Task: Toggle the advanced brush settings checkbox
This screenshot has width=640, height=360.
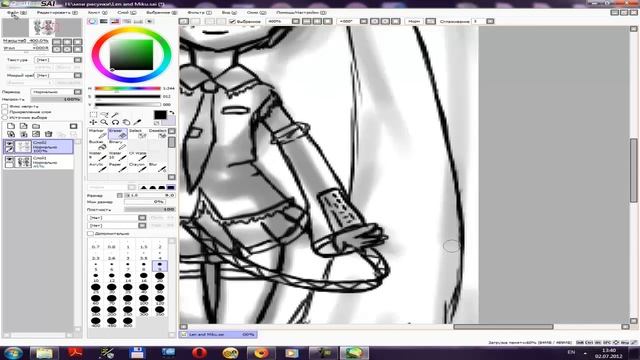Action: point(90,233)
